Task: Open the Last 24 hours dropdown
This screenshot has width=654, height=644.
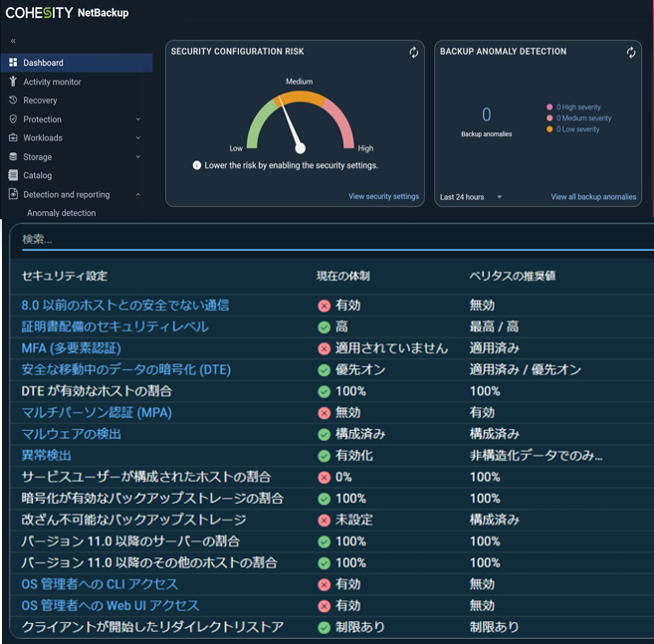Action: click(x=471, y=197)
